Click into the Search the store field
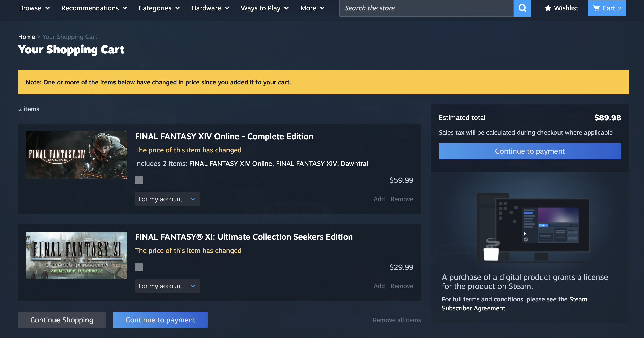 pos(426,8)
